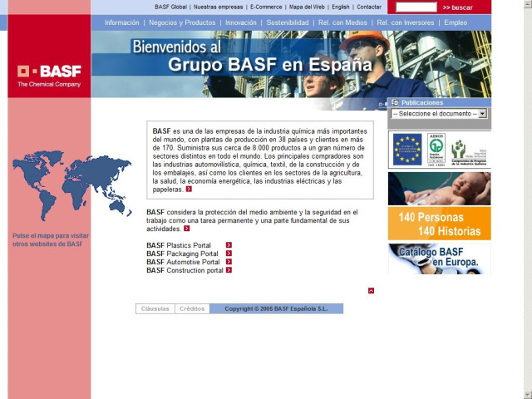This screenshot has width=532, height=399.
Task: Click the red back-to-top arrow icon
Action: [372, 291]
